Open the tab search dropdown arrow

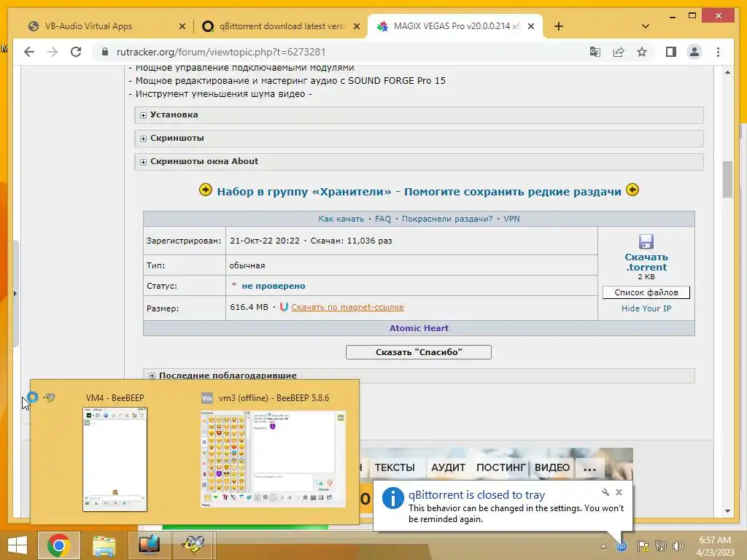point(646,26)
